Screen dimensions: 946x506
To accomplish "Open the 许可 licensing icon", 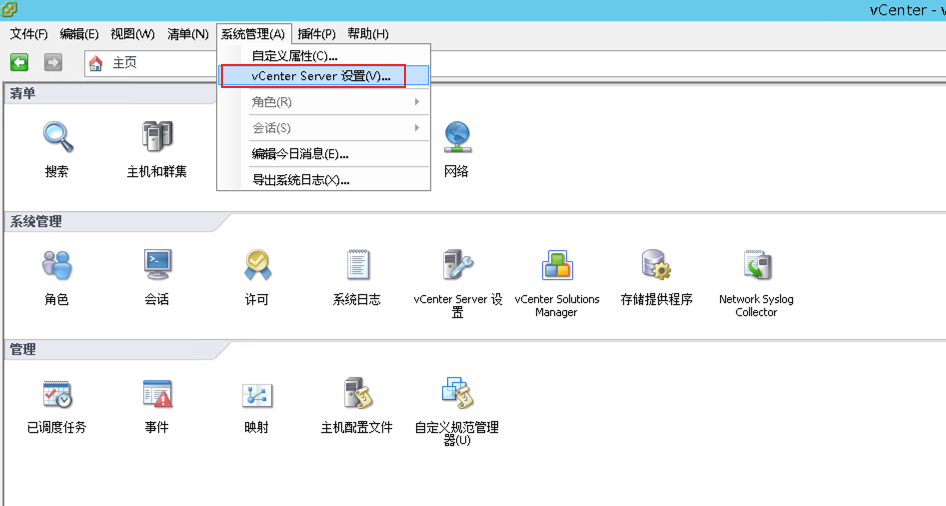I will [x=258, y=265].
